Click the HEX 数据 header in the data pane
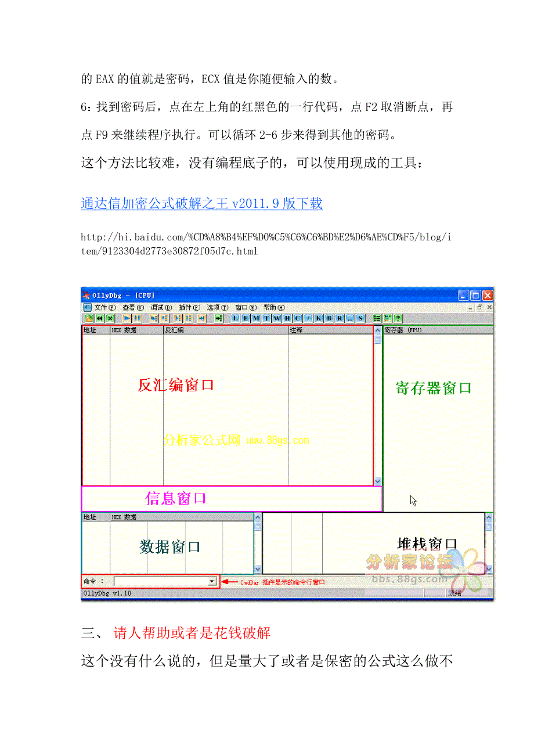This screenshot has height=756, width=534. pyautogui.click(x=182, y=517)
